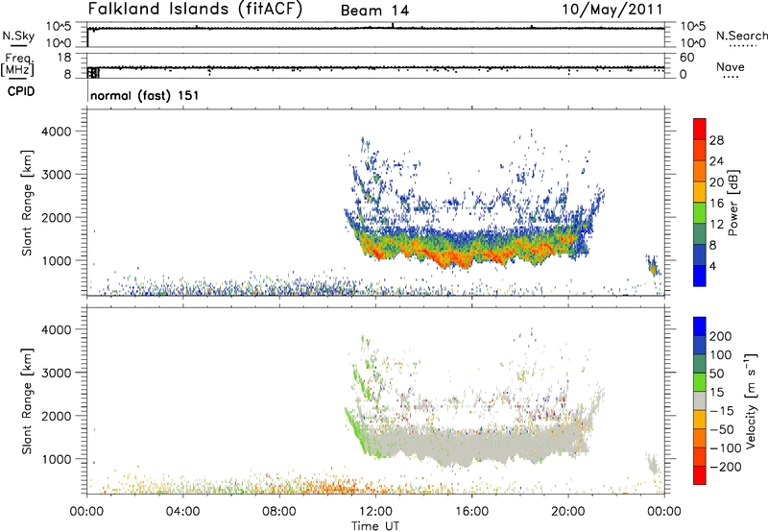Pick the blue top segment of the velocity bar
This screenshot has width=768, height=532.
point(700,326)
